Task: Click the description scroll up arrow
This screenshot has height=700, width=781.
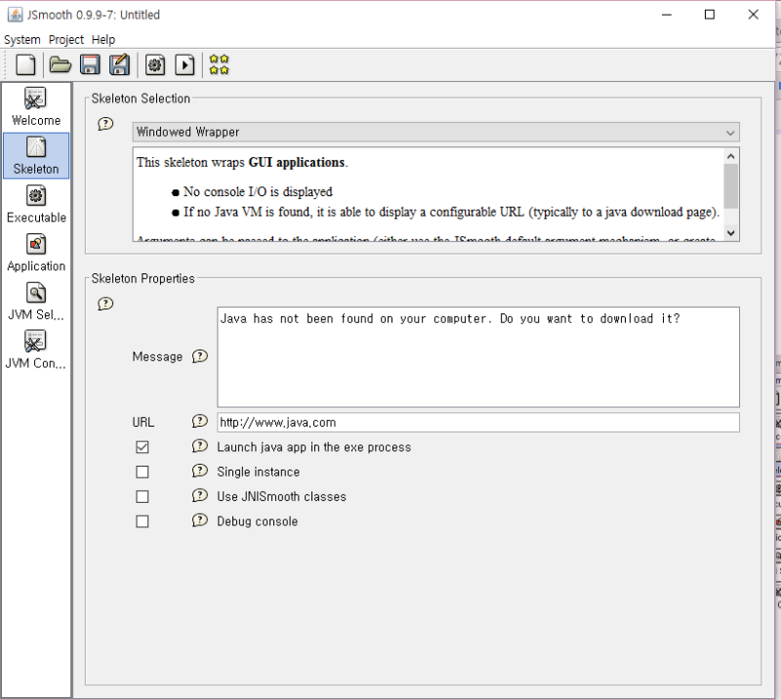Action: [x=730, y=156]
